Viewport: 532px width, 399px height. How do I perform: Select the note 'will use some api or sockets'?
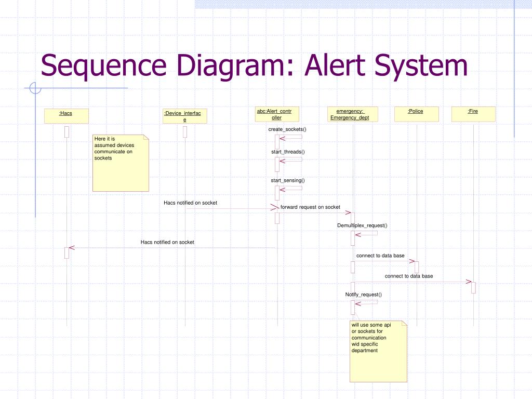tap(378, 352)
